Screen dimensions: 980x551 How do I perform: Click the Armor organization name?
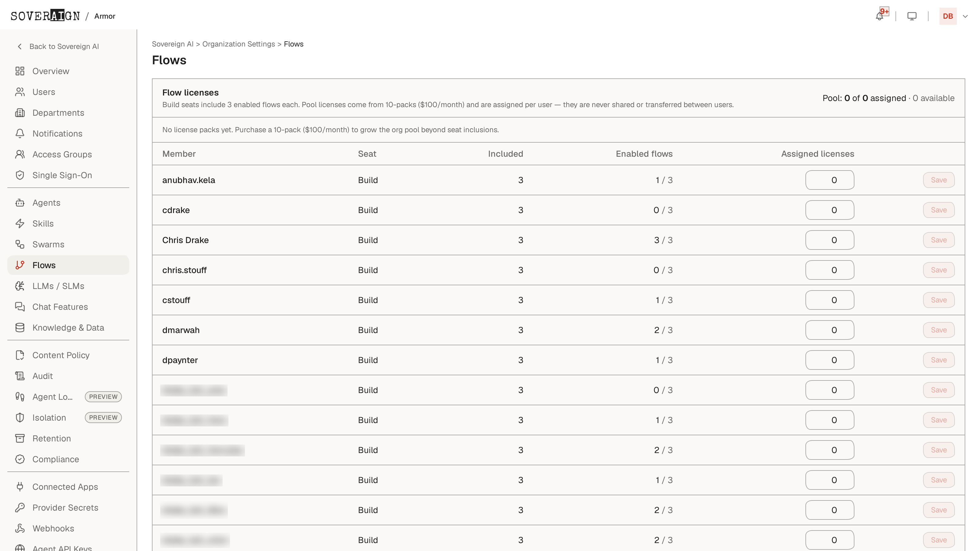[105, 16]
